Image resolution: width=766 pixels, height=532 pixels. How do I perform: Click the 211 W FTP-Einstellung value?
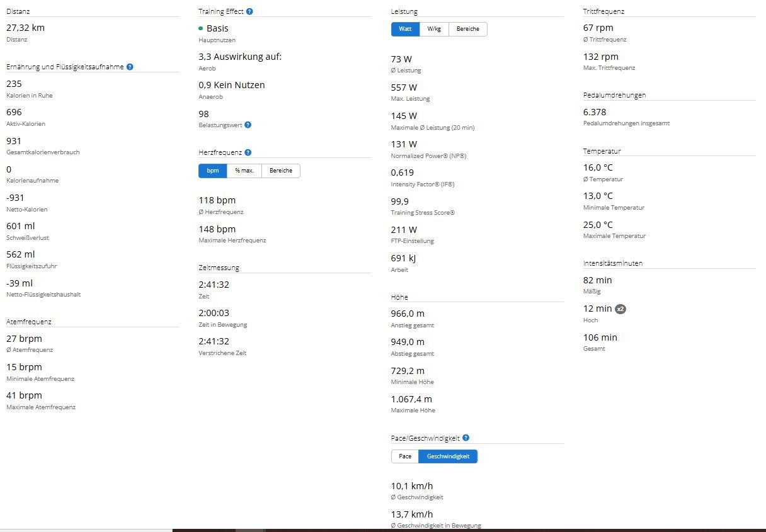(x=404, y=230)
